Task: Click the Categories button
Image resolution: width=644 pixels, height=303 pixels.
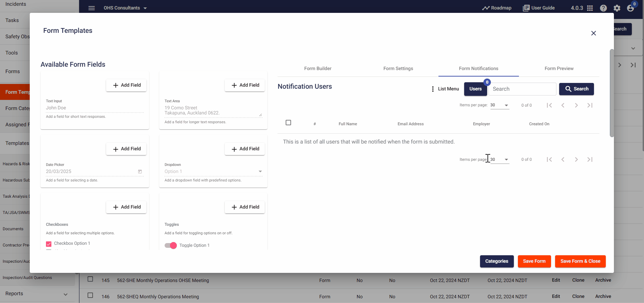Action: (x=497, y=261)
